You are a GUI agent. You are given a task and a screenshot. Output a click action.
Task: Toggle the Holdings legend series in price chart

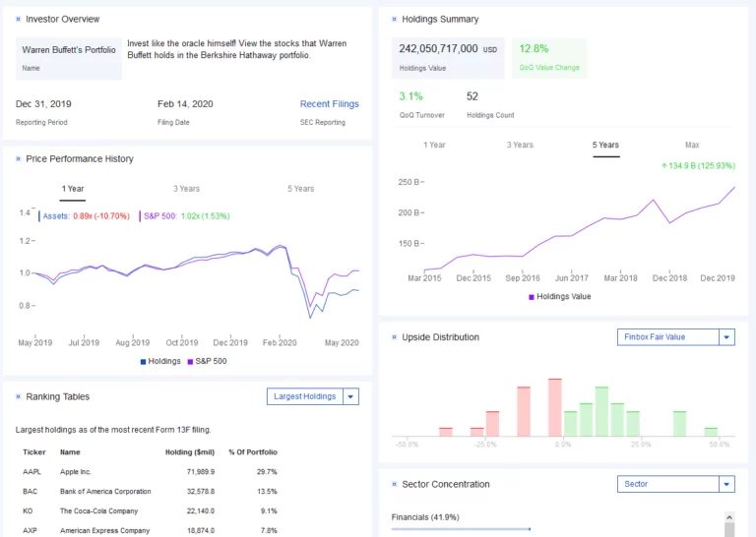pos(160,361)
